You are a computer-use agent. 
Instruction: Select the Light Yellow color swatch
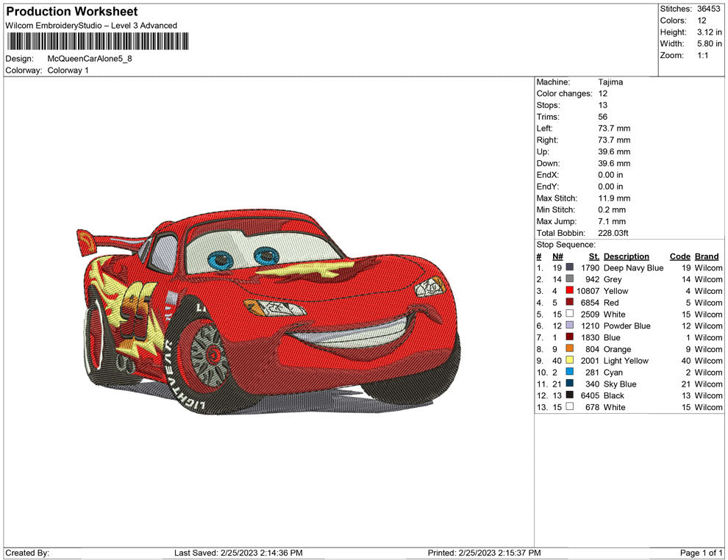pyautogui.click(x=569, y=361)
